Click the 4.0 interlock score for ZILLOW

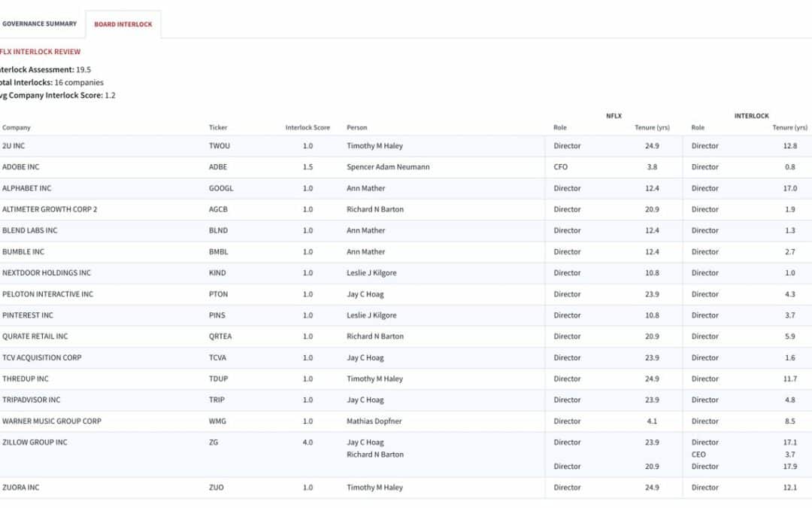[x=308, y=443]
